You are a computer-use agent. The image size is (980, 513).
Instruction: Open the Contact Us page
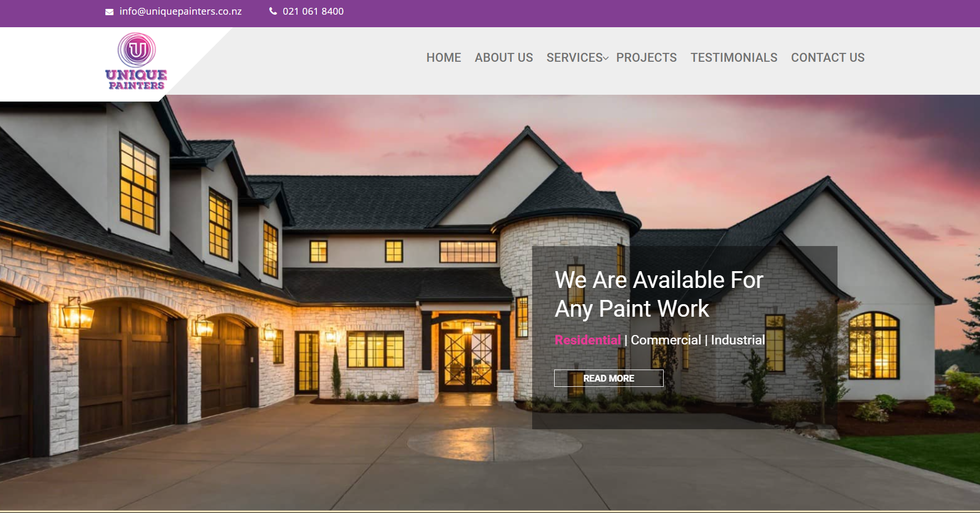(828, 58)
